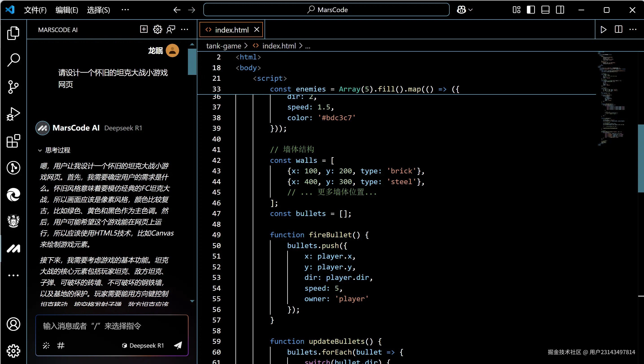Open the Explorer view in activity bar
This screenshot has height=364, width=644.
point(13,33)
